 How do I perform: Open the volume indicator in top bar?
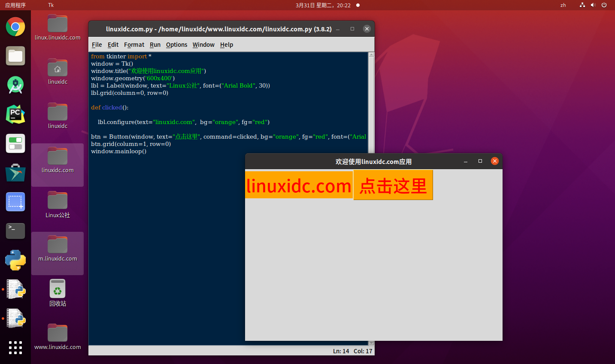[x=593, y=5]
